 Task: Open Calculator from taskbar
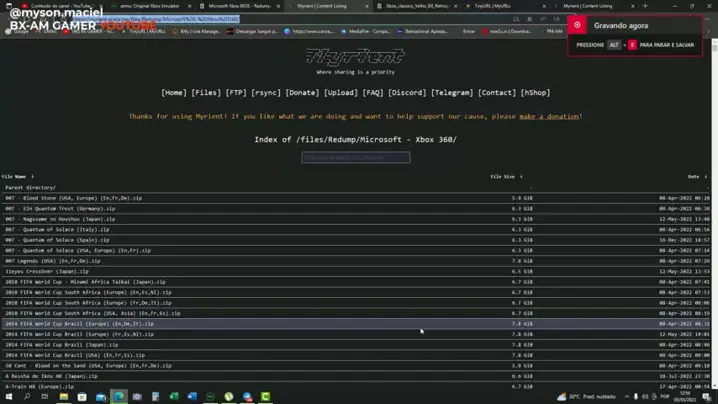(x=156, y=397)
